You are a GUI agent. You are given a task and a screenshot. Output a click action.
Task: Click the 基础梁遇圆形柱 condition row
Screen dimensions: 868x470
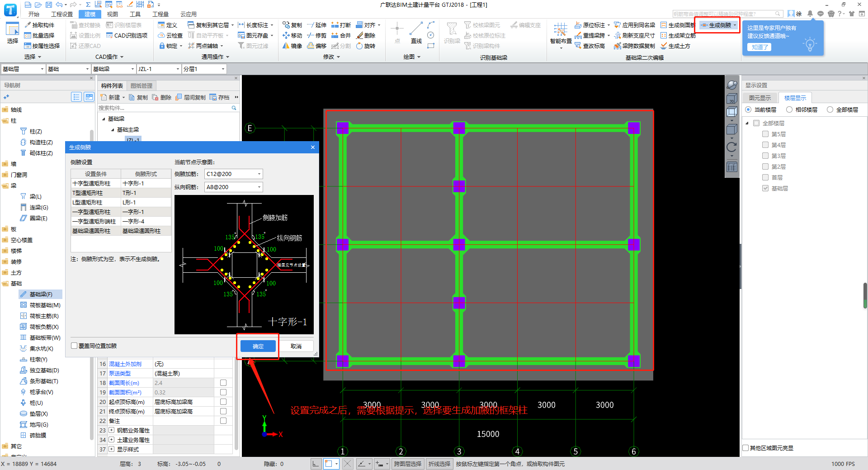pyautogui.click(x=121, y=231)
